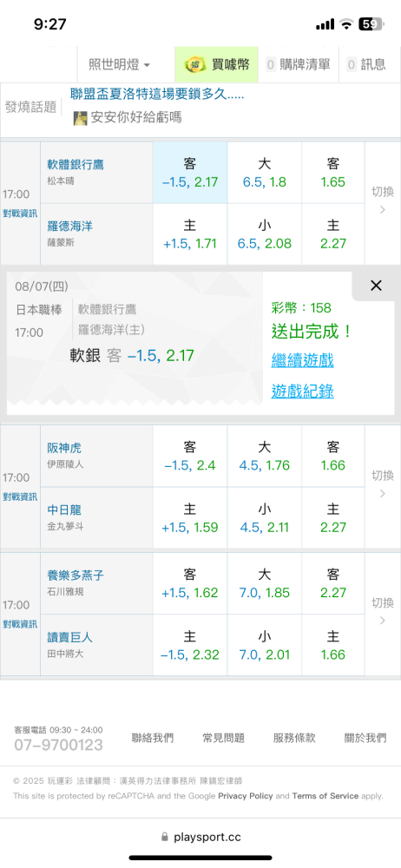The width and height of the screenshot is (401, 868).
Task: Open 阪神虎 team link
Action: pyautogui.click(x=64, y=448)
